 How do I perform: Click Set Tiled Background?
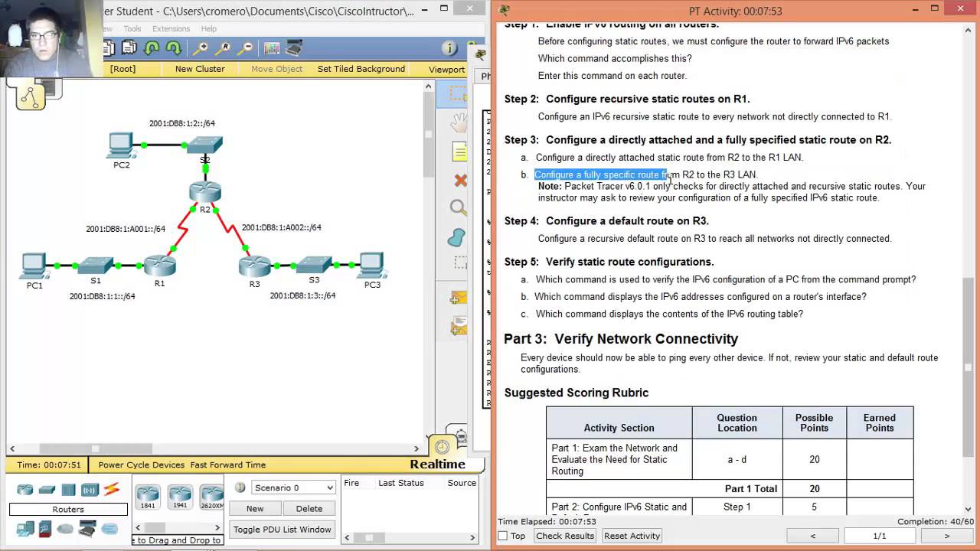click(361, 69)
